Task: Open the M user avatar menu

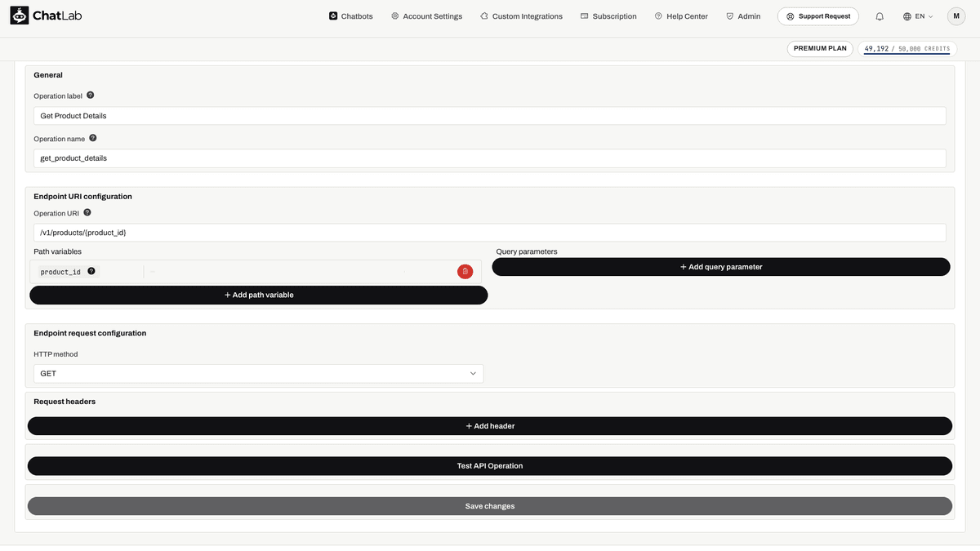Action: [x=956, y=16]
